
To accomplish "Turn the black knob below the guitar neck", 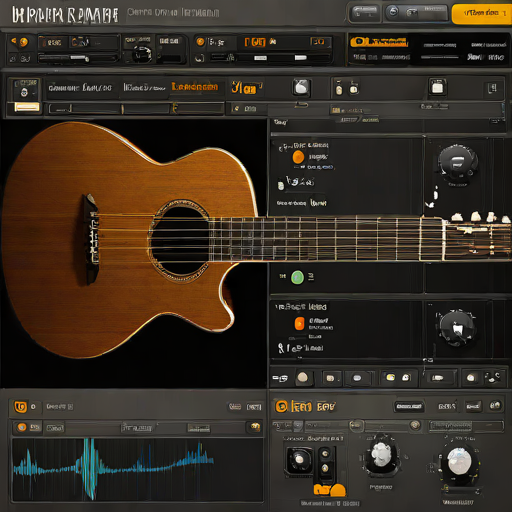I will pos(457,328).
